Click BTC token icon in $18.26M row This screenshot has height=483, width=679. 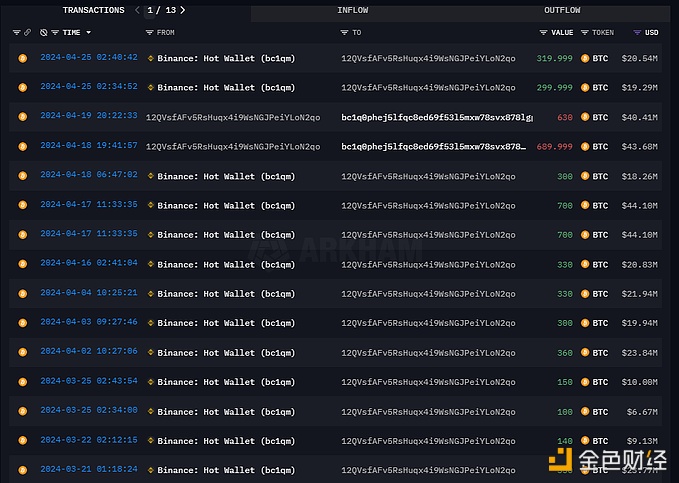585,176
